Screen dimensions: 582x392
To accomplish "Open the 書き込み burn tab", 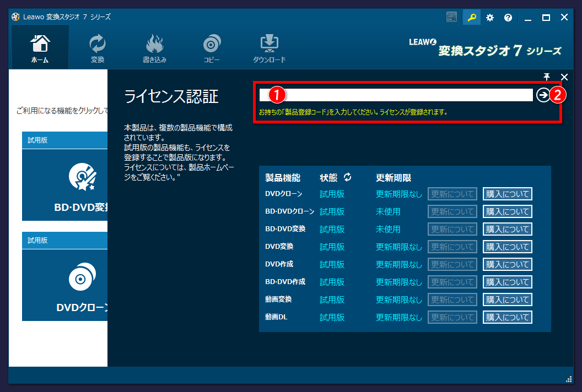I will (x=154, y=47).
